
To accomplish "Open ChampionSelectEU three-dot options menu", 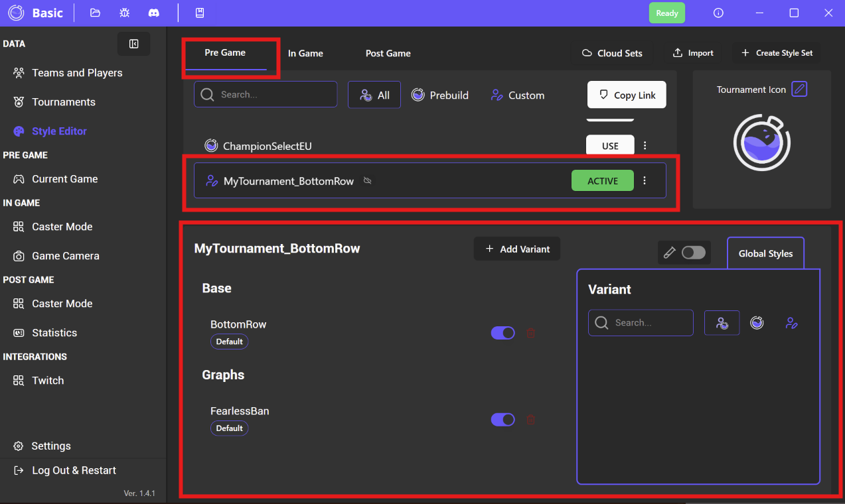I will [x=645, y=146].
